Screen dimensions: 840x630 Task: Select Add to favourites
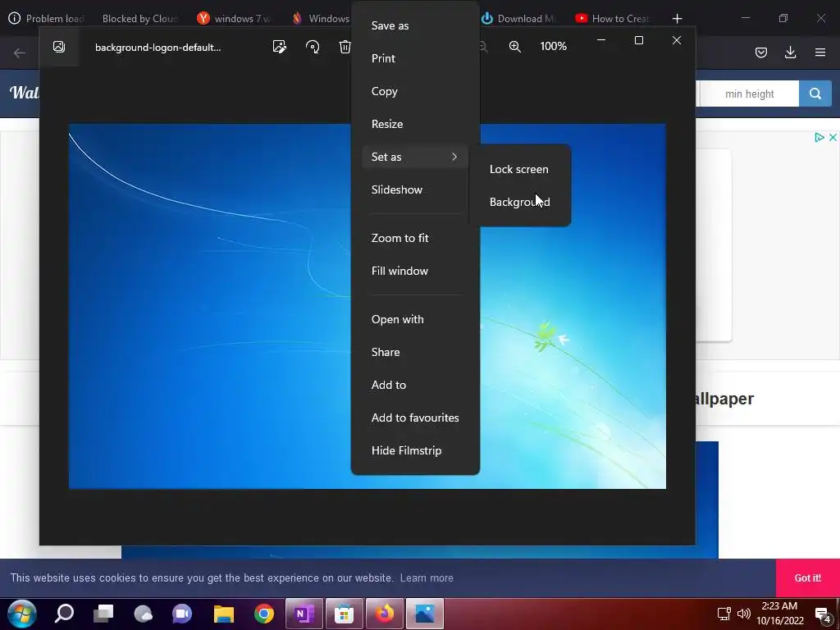[415, 418]
